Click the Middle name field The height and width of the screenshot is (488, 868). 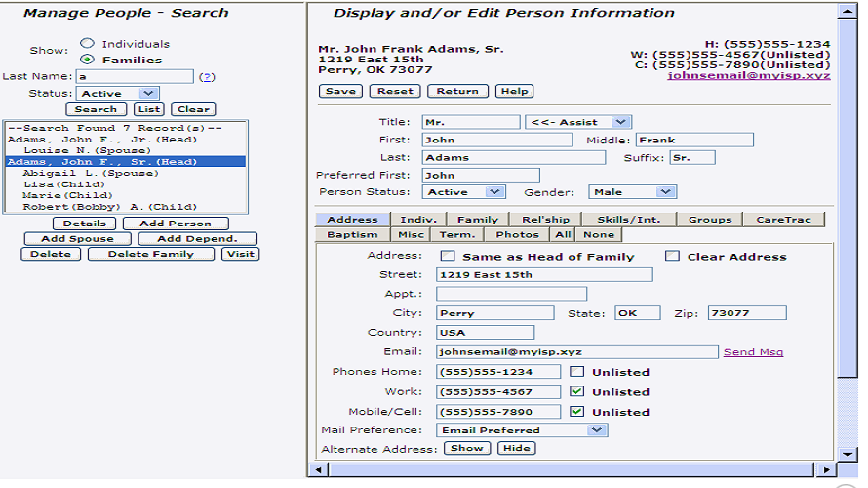694,140
